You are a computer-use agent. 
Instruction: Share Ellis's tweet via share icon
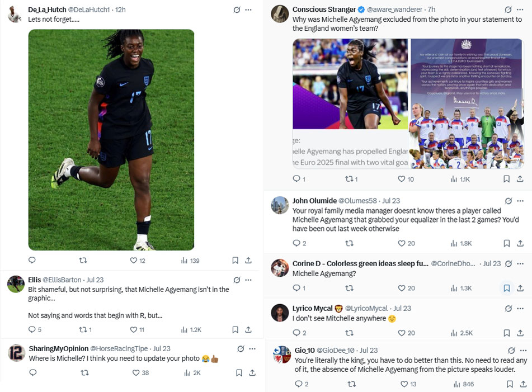click(248, 330)
